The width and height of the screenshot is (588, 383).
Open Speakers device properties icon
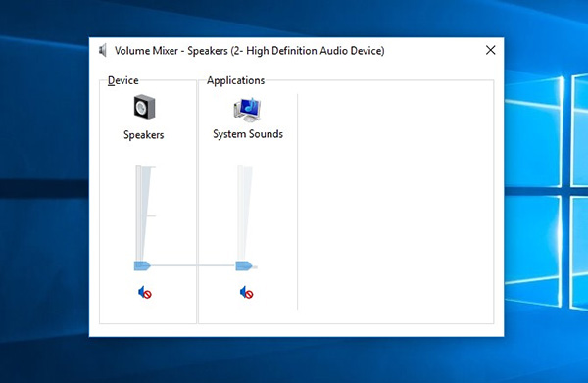pos(144,107)
